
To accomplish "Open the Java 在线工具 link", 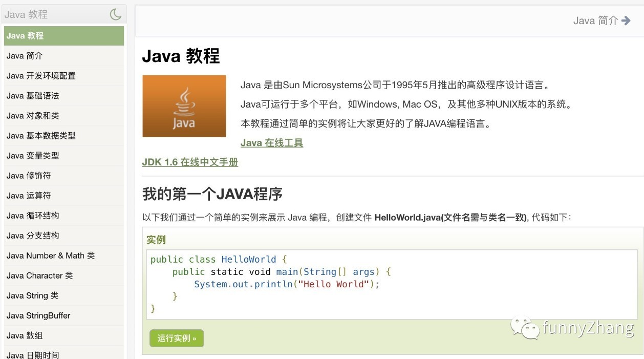I will click(272, 143).
